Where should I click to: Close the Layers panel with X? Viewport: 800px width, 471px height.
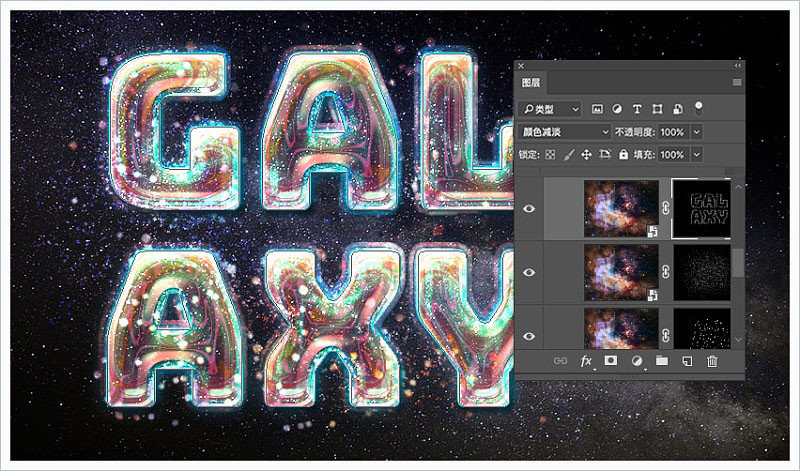tap(521, 65)
